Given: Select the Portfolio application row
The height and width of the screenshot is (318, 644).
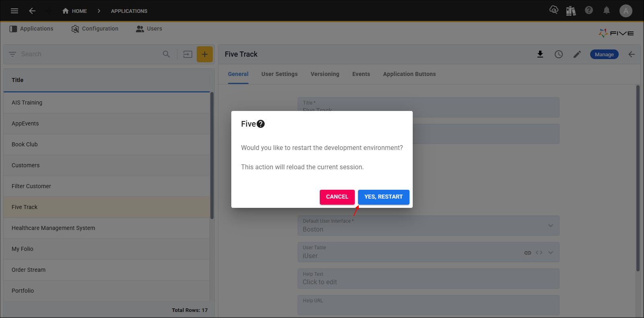Looking at the screenshot, I should [107, 291].
